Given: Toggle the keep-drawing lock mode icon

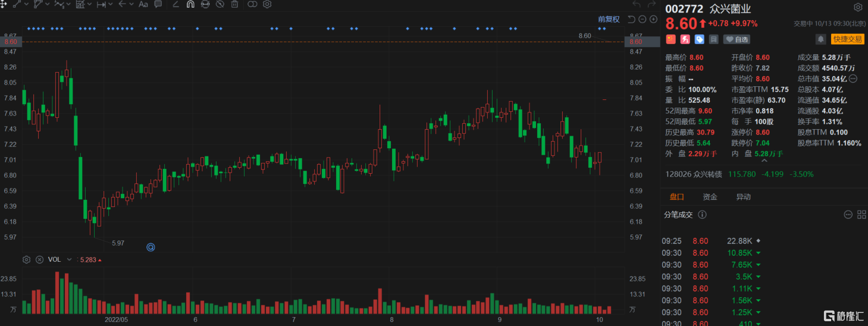Looking at the screenshot, I should 205,4.
